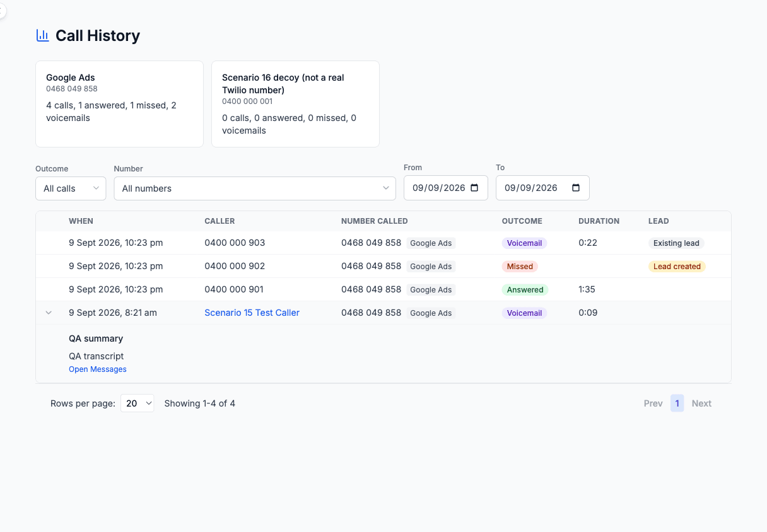Go to the Prev page
The width and height of the screenshot is (767, 532).
[653, 403]
